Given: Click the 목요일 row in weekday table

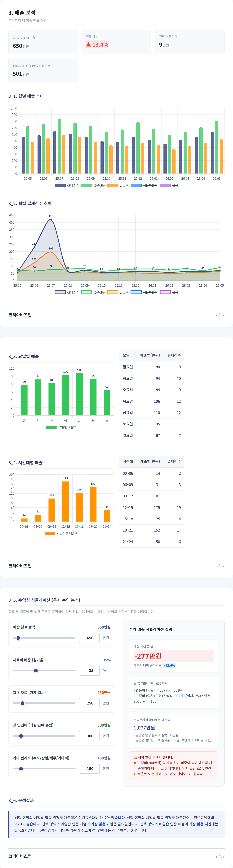Looking at the screenshot, I should point(152,401).
